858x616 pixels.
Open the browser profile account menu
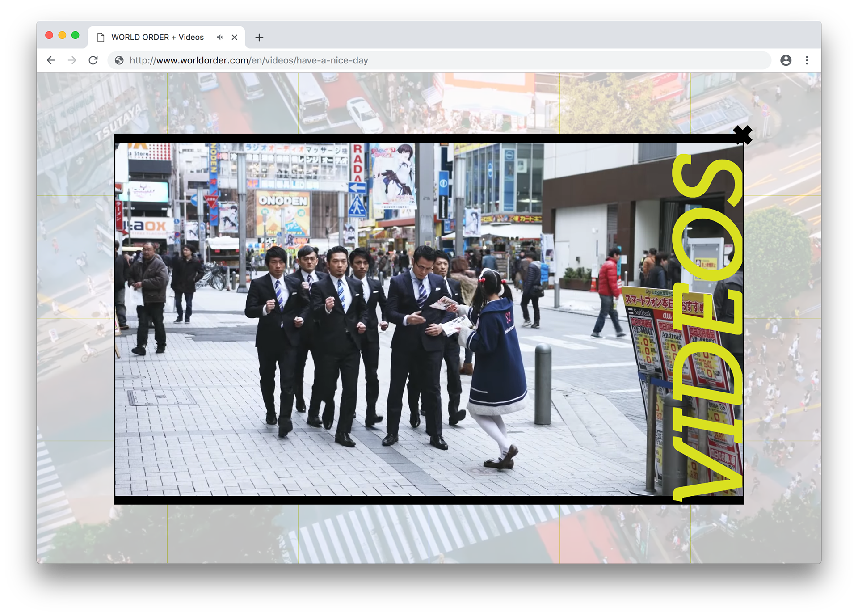coord(786,60)
